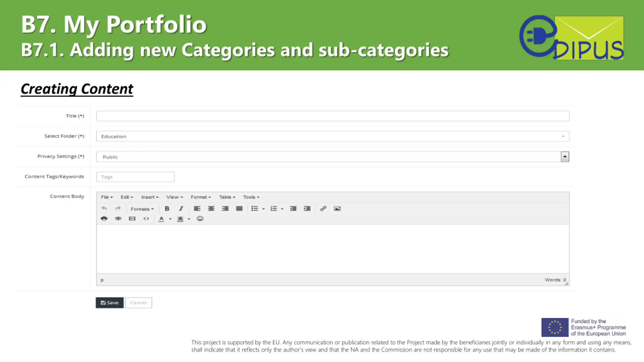Open the emoticons picker
The image size is (644, 362).
pyautogui.click(x=200, y=218)
